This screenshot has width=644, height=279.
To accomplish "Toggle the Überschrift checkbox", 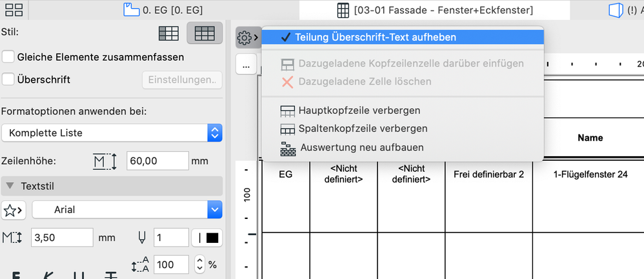I will pyautogui.click(x=8, y=79).
